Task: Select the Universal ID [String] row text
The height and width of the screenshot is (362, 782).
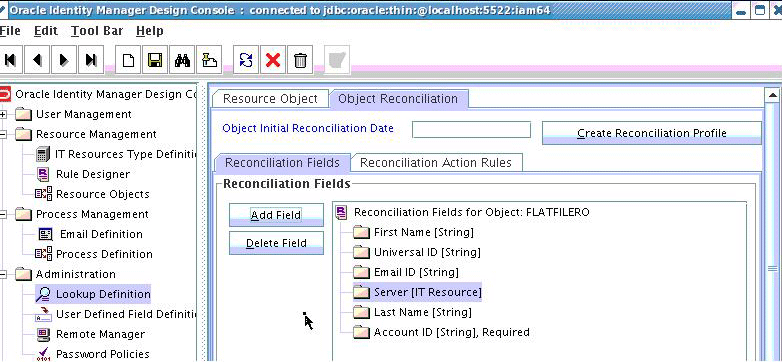Action: 427,252
